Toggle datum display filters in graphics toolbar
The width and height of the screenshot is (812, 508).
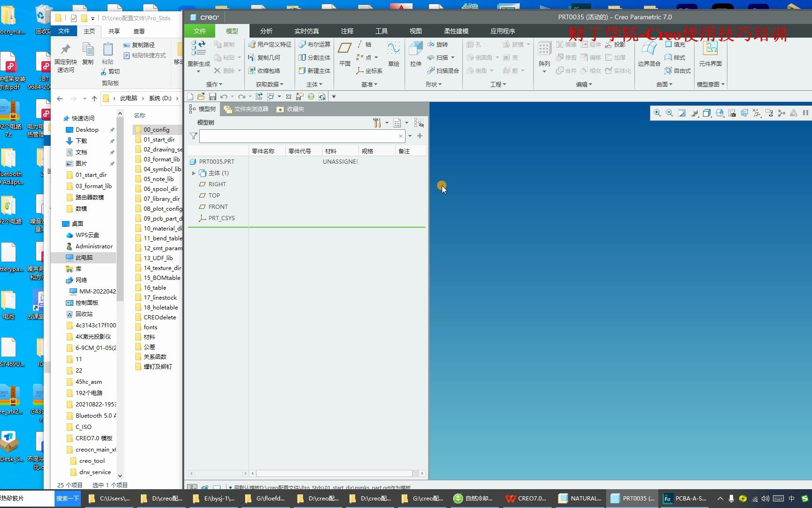[757, 113]
